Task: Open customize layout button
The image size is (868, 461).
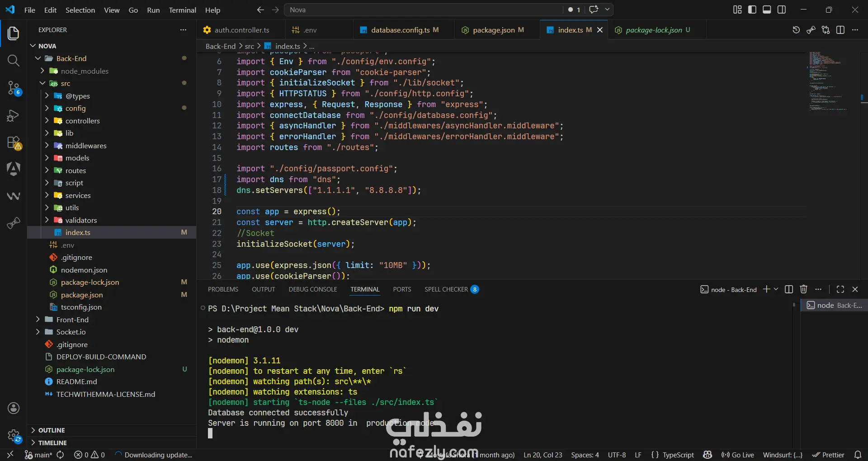Action: pyautogui.click(x=737, y=9)
